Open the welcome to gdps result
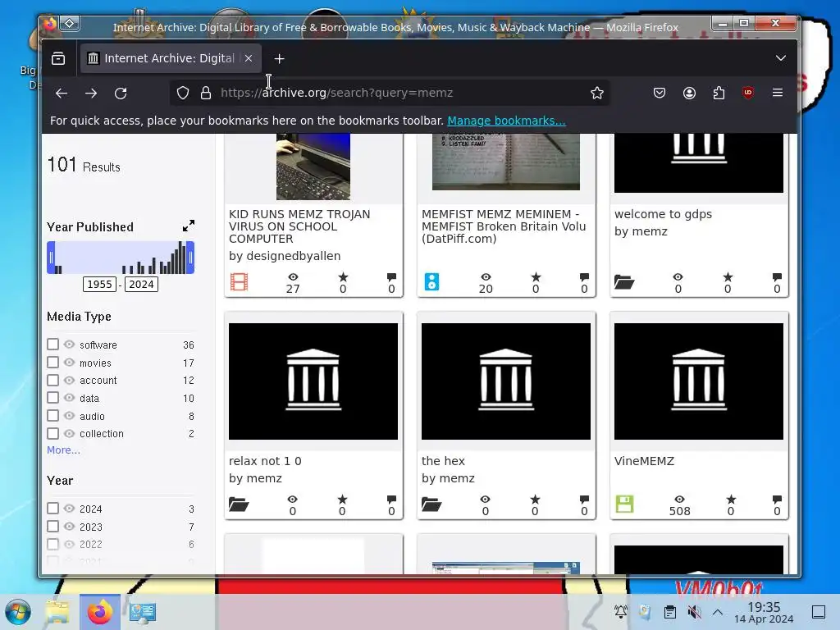840x630 pixels. tap(663, 214)
